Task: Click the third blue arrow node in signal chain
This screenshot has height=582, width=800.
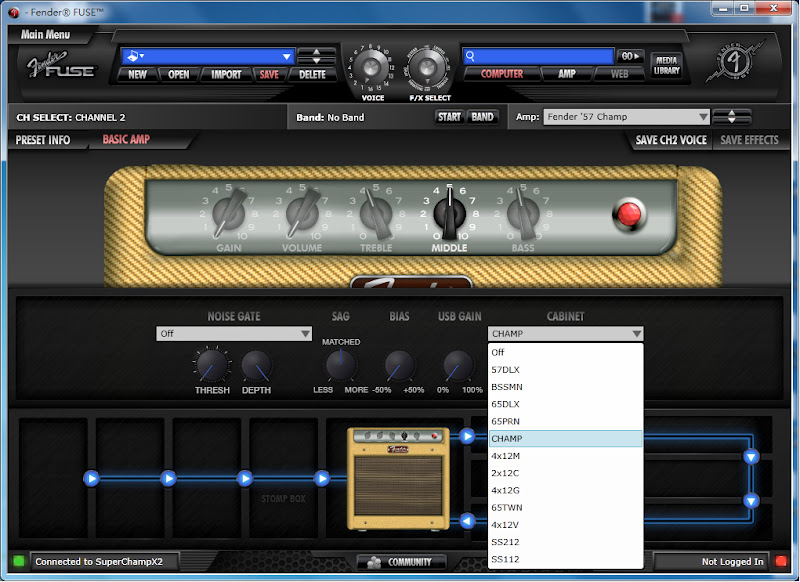Action: pyautogui.click(x=245, y=478)
